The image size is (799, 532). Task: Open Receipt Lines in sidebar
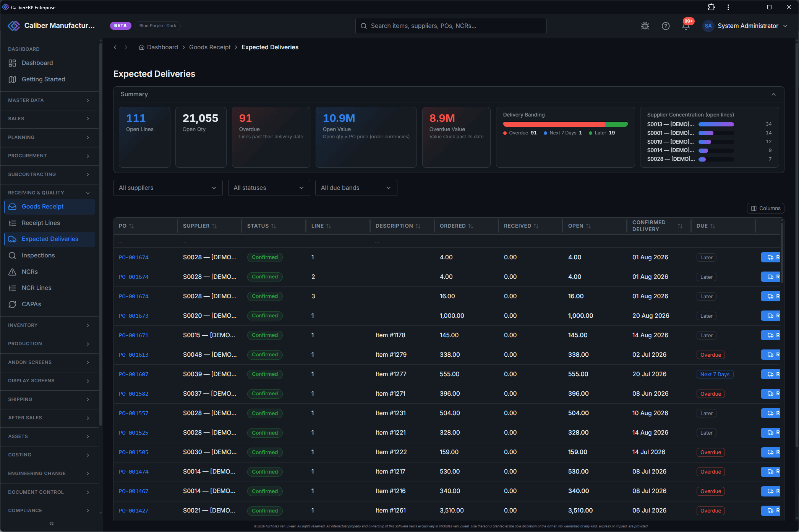49,223
